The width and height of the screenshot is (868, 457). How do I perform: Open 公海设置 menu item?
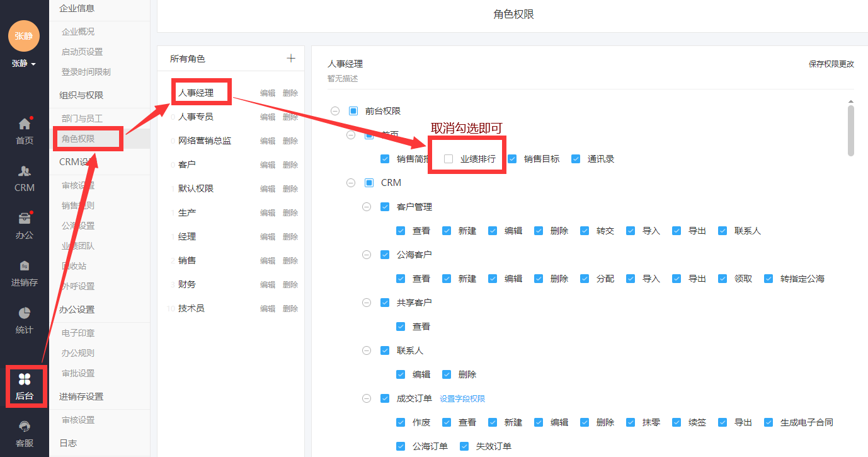coord(78,226)
